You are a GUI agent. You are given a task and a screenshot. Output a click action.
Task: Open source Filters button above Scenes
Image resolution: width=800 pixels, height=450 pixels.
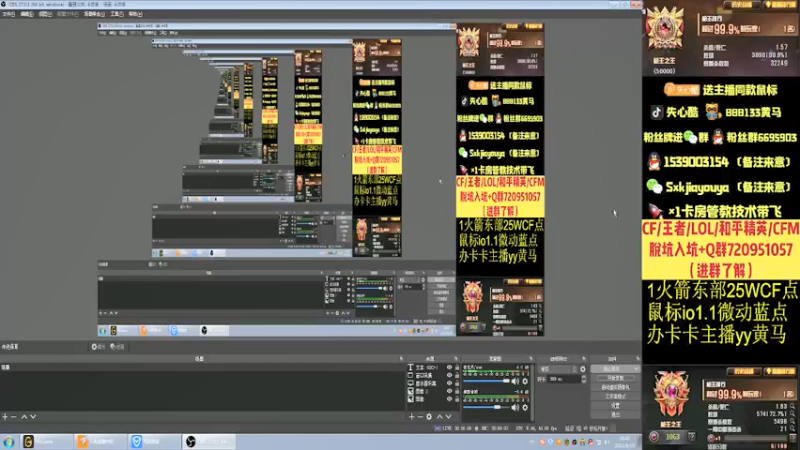pyautogui.click(x=117, y=346)
